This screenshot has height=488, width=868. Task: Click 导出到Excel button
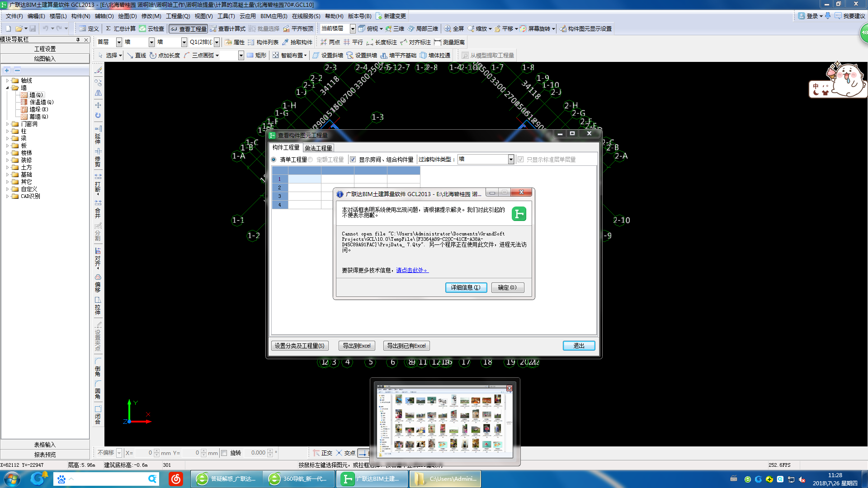click(356, 346)
